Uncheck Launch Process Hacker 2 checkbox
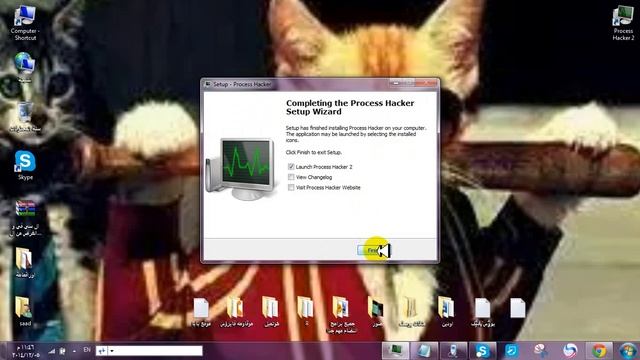Screen dimensions: 640x360 coord(291,167)
